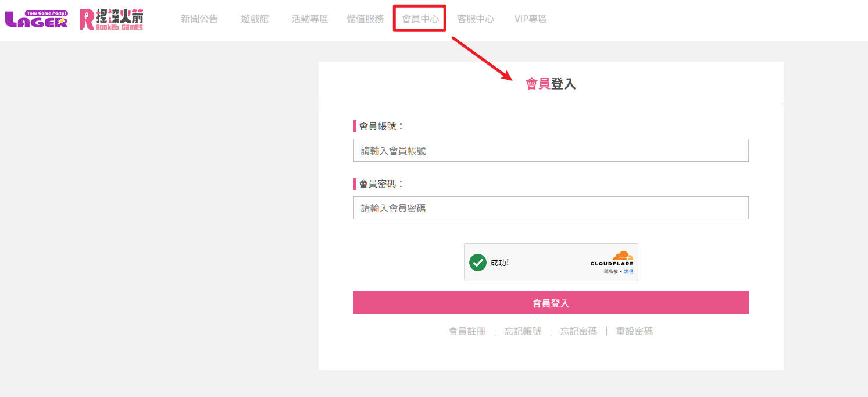Open the 忘記密碼 link
The image size is (868, 397).
[578, 331]
